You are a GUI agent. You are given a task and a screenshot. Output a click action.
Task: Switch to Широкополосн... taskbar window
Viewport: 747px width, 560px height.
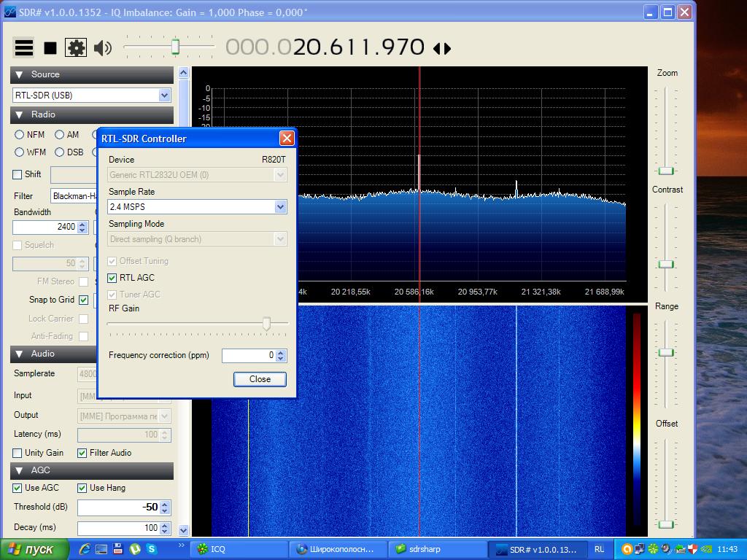pos(338,550)
